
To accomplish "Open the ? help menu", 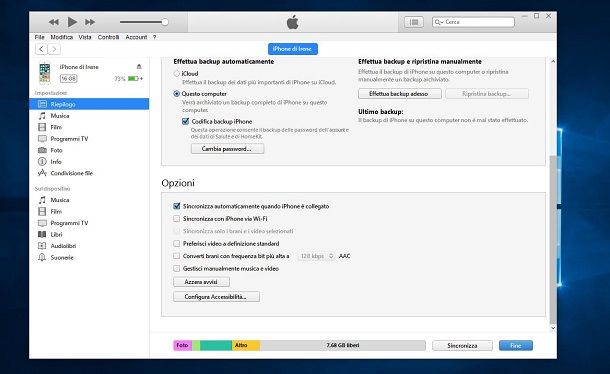I will (x=154, y=37).
